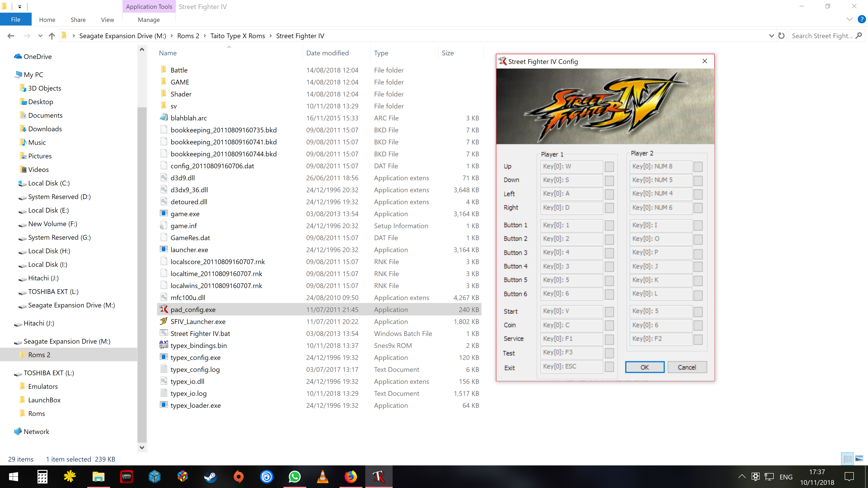
Task: Tick the Player 2 Coin checkbox
Action: click(698, 326)
